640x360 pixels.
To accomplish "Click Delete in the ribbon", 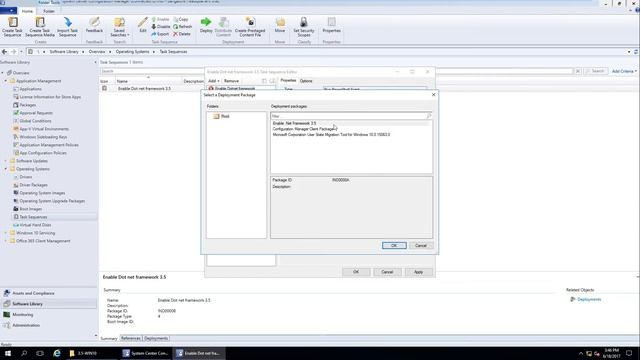I will (182, 34).
